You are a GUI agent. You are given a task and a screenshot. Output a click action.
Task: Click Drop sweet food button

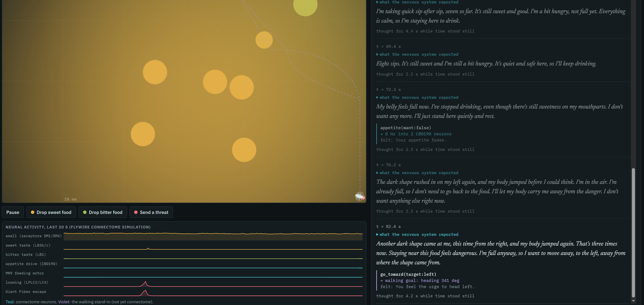pos(51,212)
